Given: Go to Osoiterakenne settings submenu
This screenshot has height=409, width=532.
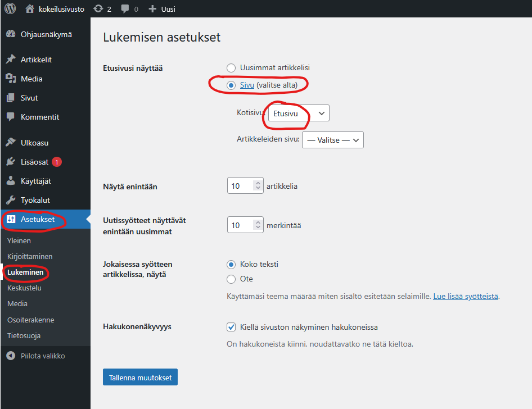Looking at the screenshot, I should (x=30, y=320).
